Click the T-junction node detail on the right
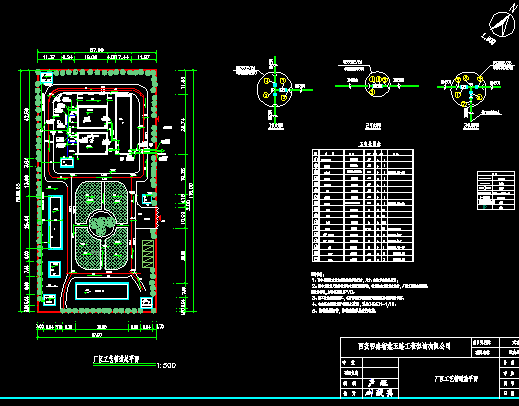This screenshot has width=519, height=406. pos(469,89)
